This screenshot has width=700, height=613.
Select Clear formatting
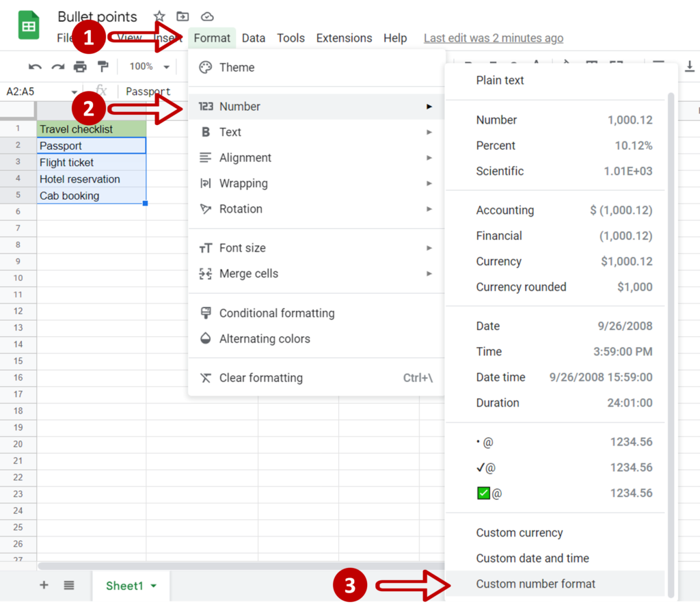[317, 378]
